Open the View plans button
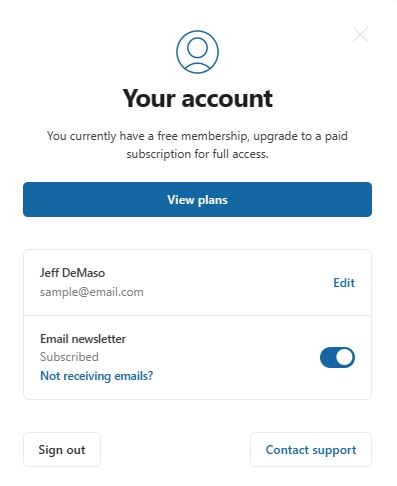 (197, 199)
